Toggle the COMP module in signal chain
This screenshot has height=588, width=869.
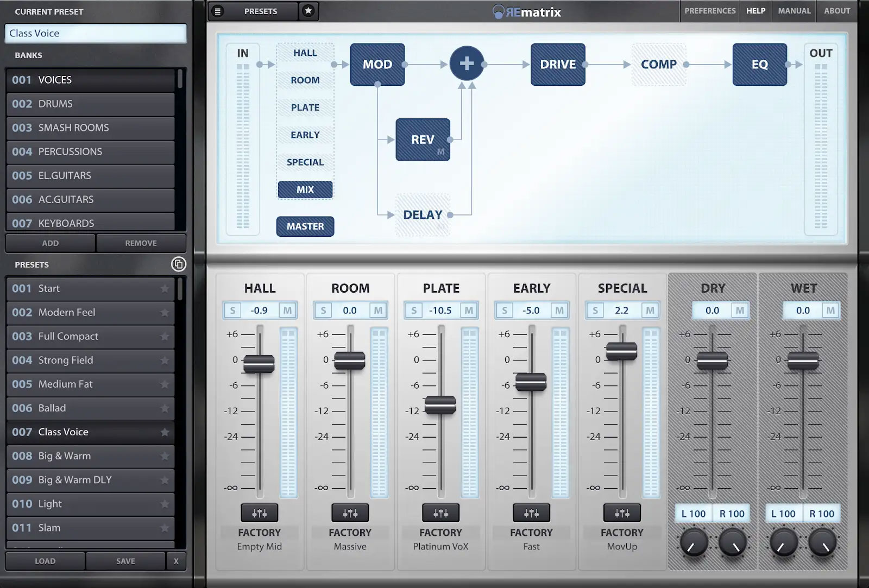(x=658, y=65)
